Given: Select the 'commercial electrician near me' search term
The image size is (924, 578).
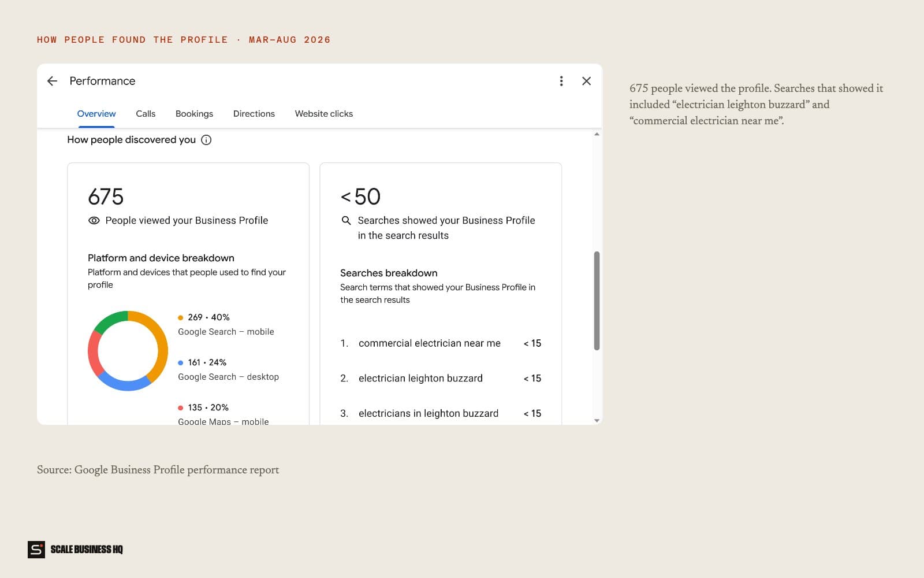Looking at the screenshot, I should (x=430, y=343).
